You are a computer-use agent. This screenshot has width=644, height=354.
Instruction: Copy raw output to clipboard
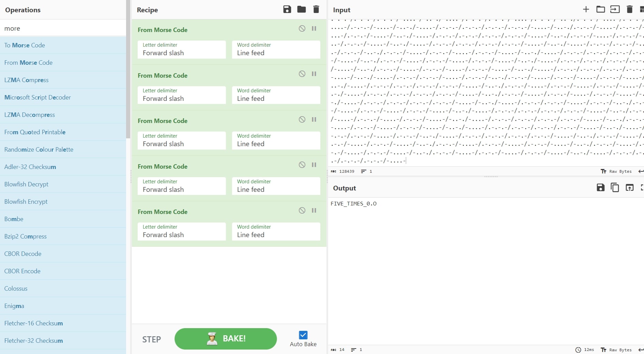[615, 187]
